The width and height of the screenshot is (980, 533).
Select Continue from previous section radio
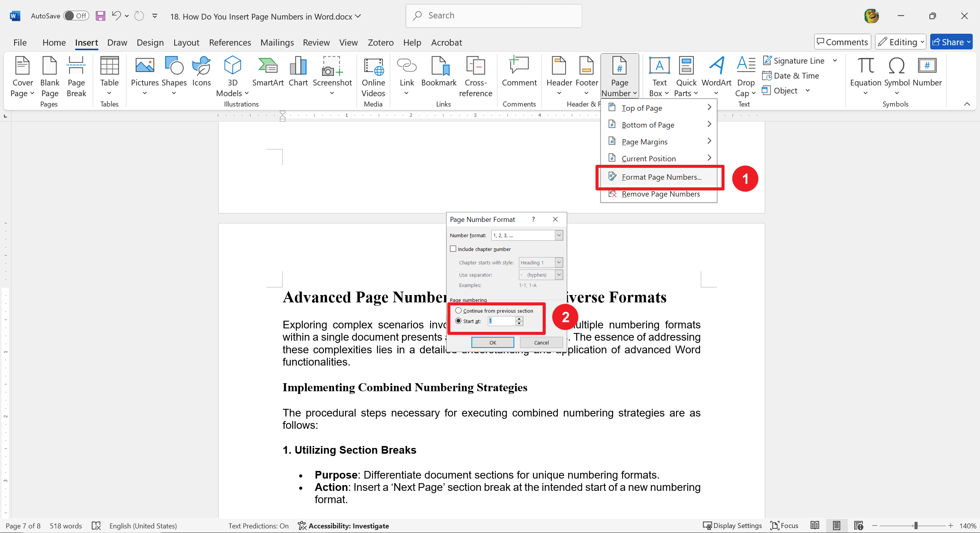pyautogui.click(x=458, y=310)
